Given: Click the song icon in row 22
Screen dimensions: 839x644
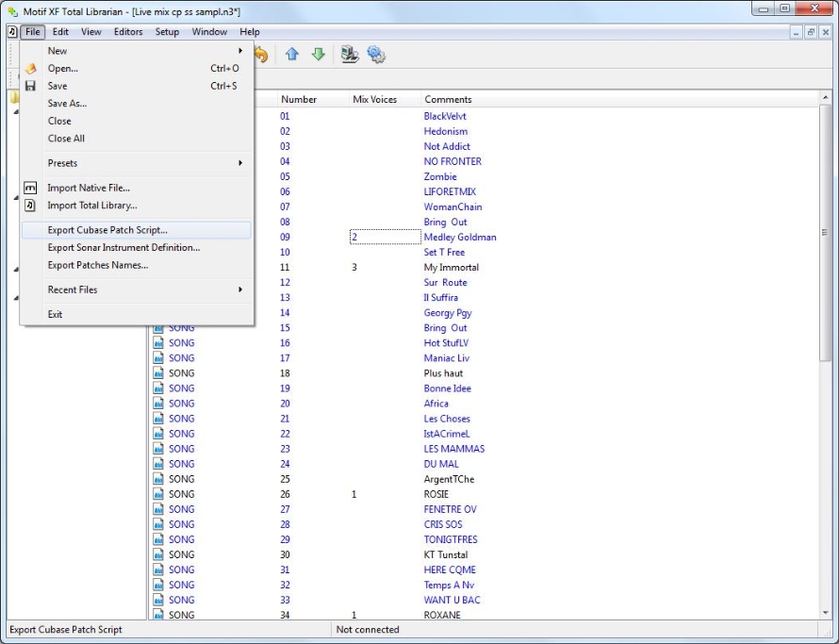Looking at the screenshot, I should 158,434.
